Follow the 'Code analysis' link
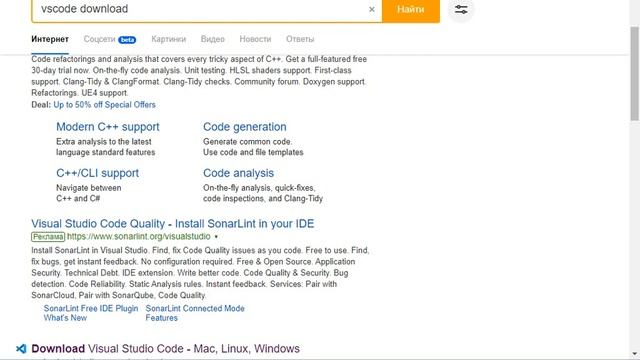 coord(238,173)
